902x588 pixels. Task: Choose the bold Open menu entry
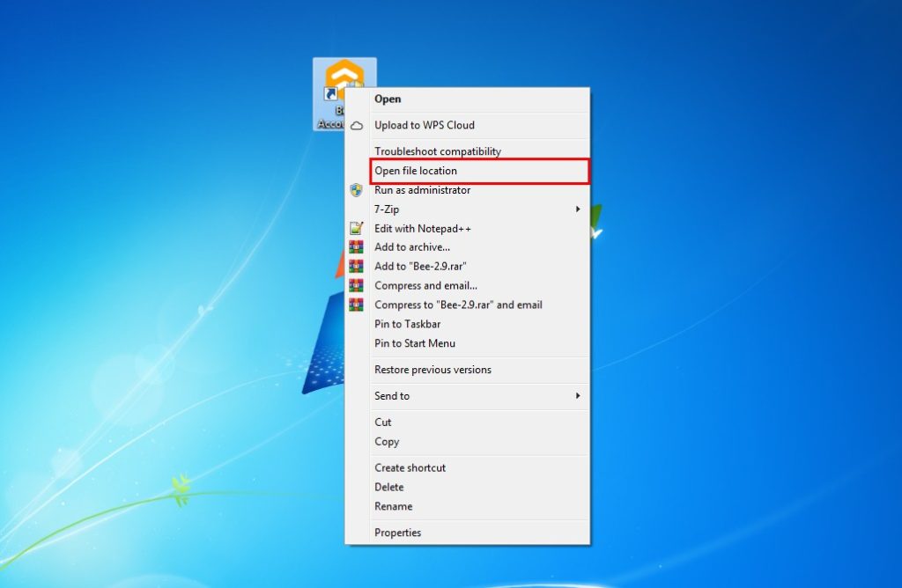click(x=388, y=99)
